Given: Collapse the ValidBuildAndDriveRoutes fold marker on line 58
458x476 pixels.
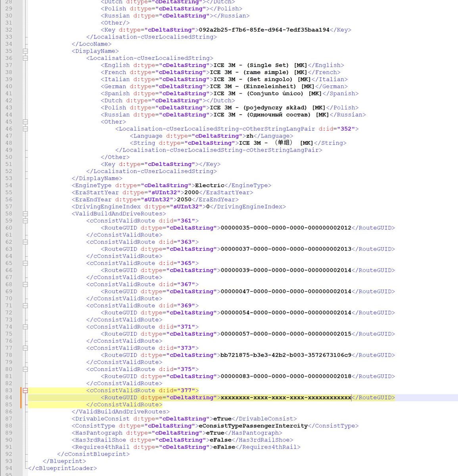Looking at the screenshot, I should 25,213.
